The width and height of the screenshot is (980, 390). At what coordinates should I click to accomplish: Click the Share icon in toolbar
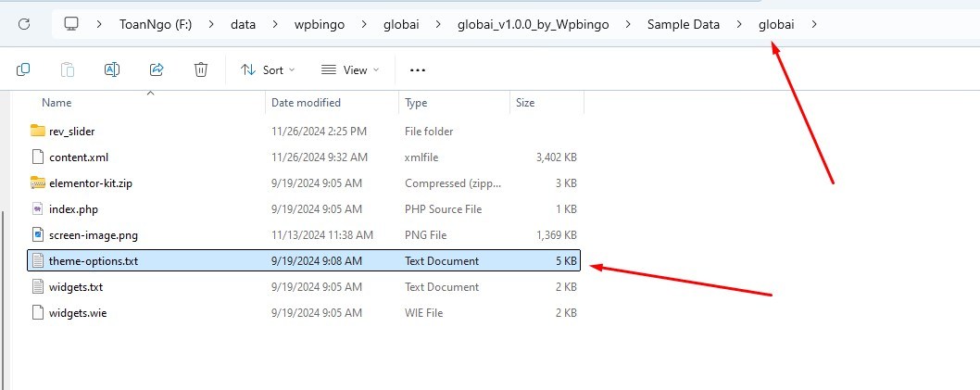(x=157, y=69)
